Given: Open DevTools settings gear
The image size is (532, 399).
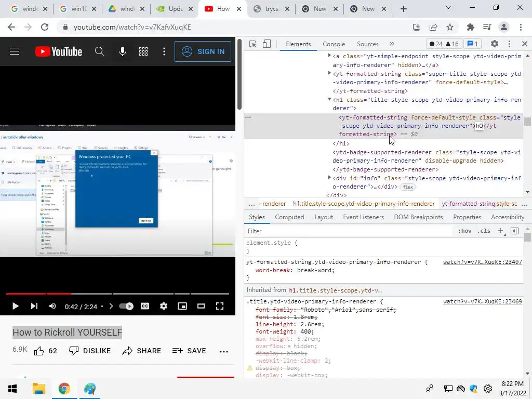Looking at the screenshot, I should (x=495, y=44).
